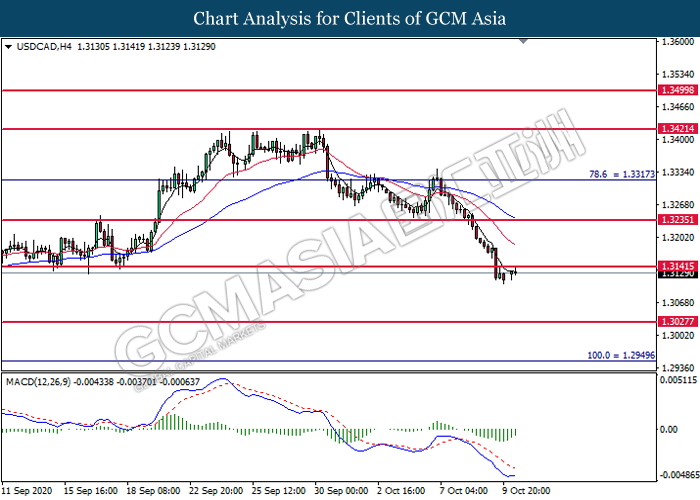
Task: Select the 1.31415 red price label
Action: [x=677, y=266]
